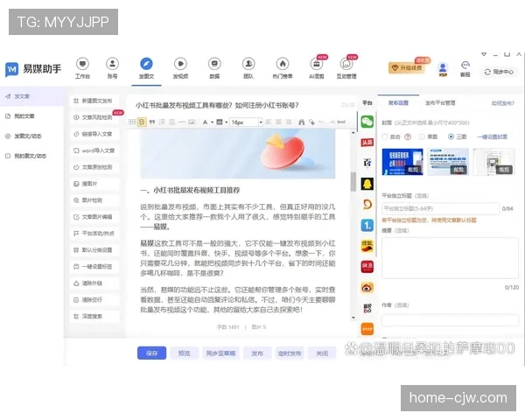
Task: Click the 同步至草稿 button
Action: coord(220,353)
